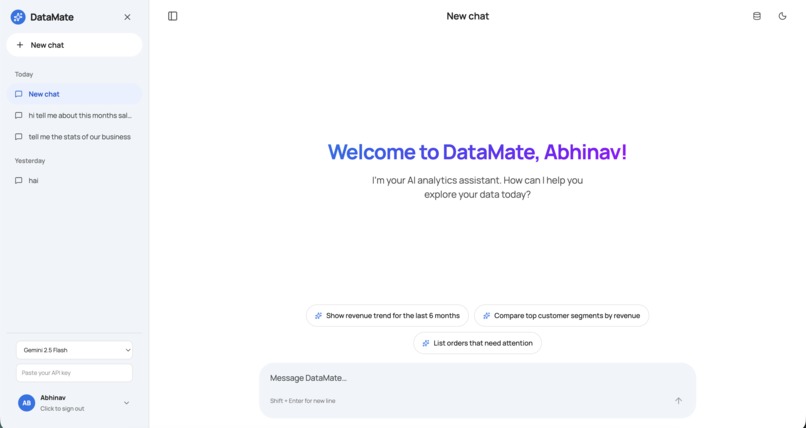Viewport: 806px width, 428px height.
Task: Close the sidebar with the X icon
Action: pos(127,17)
